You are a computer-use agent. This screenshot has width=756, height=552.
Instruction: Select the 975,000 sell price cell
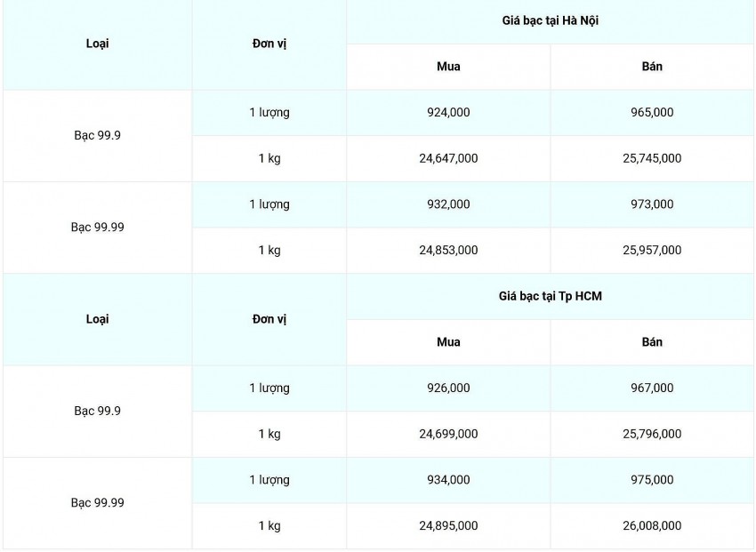[x=652, y=480]
